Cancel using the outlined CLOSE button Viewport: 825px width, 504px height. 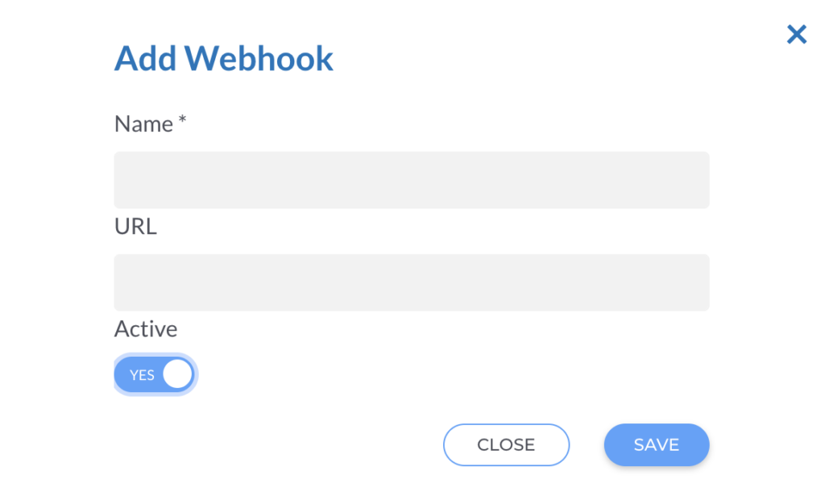point(506,444)
